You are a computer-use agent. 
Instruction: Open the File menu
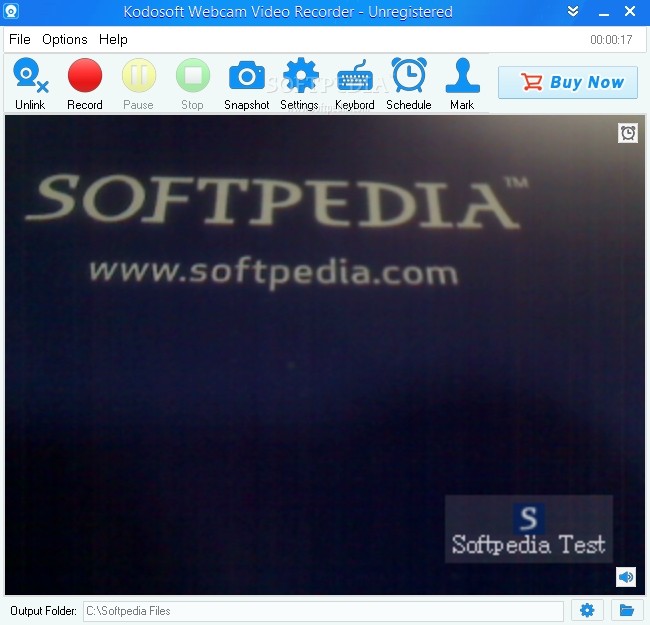tap(19, 39)
